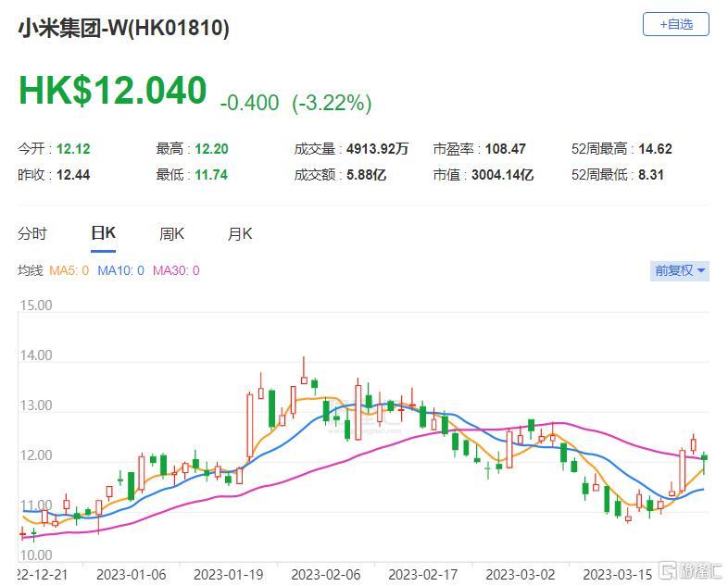
Task: Click the MA10 moving average label
Action: (x=120, y=270)
